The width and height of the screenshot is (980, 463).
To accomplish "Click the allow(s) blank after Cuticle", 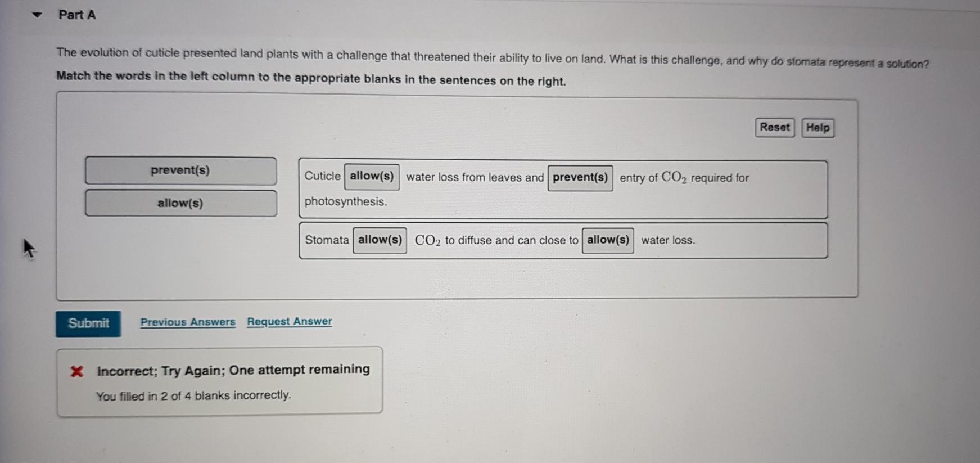I will 372,177.
